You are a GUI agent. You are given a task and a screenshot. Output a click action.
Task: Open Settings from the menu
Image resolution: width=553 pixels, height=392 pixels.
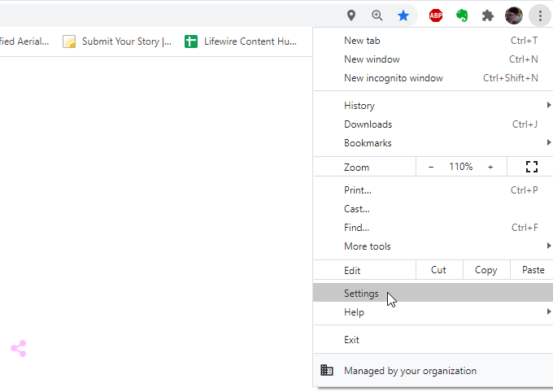tap(361, 294)
